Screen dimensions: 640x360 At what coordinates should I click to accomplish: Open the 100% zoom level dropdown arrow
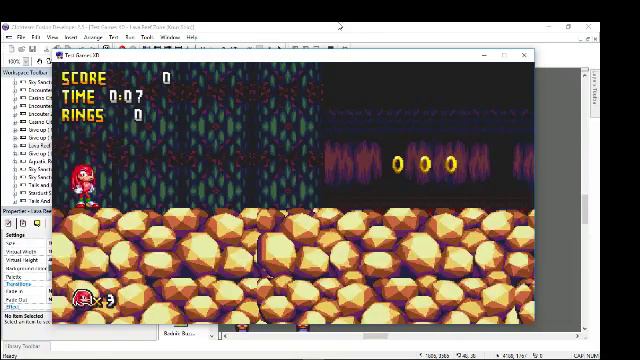pyautogui.click(x=26, y=61)
